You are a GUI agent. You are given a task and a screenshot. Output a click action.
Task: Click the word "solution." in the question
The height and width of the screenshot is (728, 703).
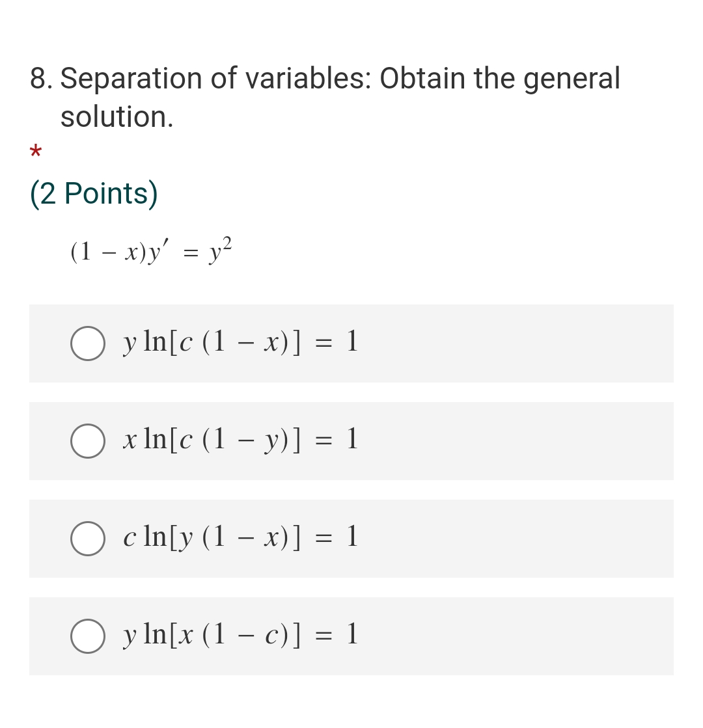117,116
